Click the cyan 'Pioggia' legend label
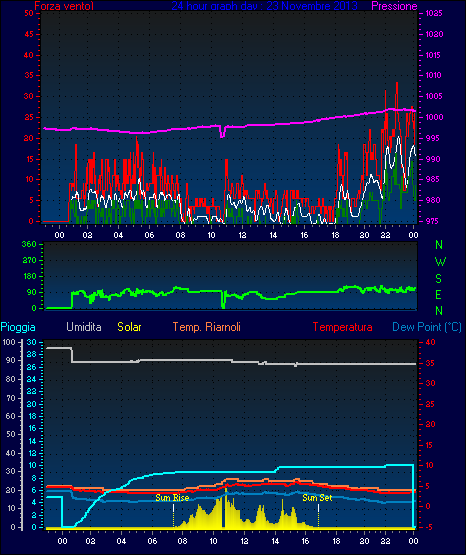The image size is (466, 555). [x=18, y=327]
